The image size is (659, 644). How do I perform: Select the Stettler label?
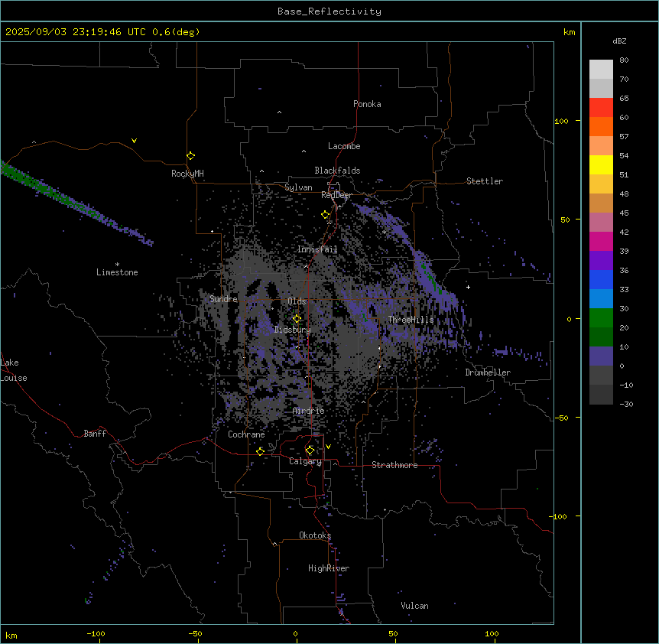pos(485,181)
